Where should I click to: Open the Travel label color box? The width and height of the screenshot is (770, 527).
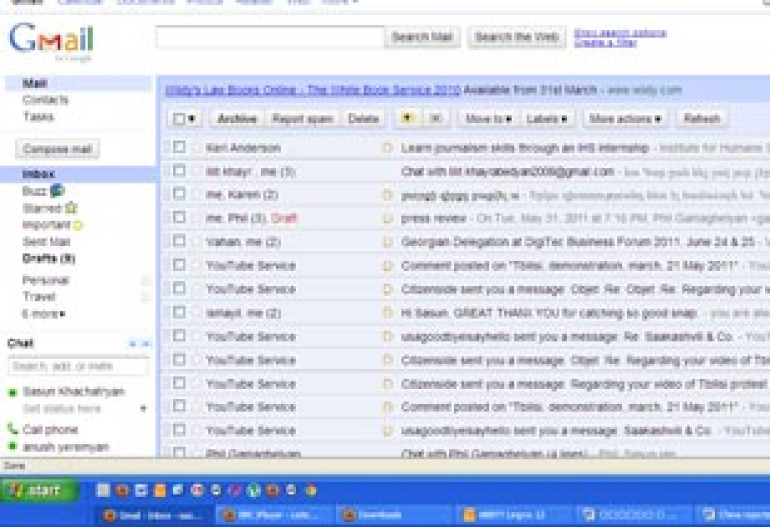coord(145,296)
